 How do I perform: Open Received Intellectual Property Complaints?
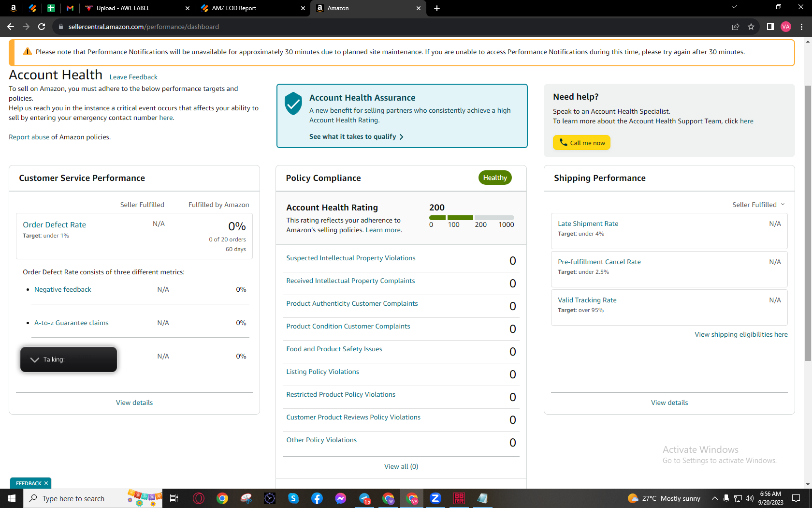350,281
